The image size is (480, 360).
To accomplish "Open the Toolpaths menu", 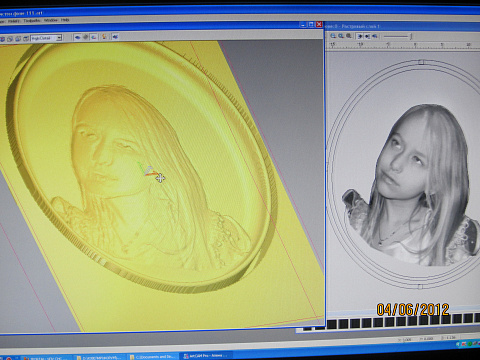I will pos(32,21).
